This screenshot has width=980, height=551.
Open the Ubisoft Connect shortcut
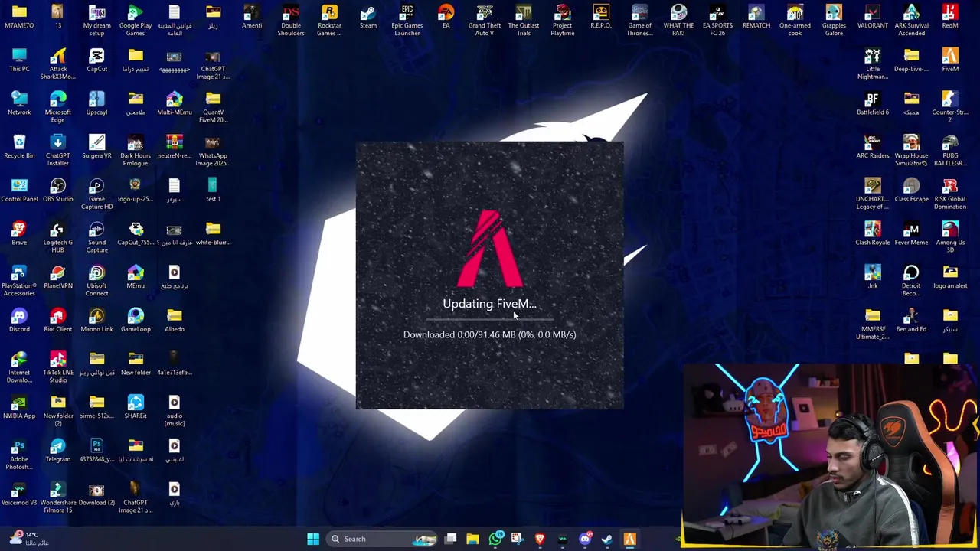click(x=96, y=280)
